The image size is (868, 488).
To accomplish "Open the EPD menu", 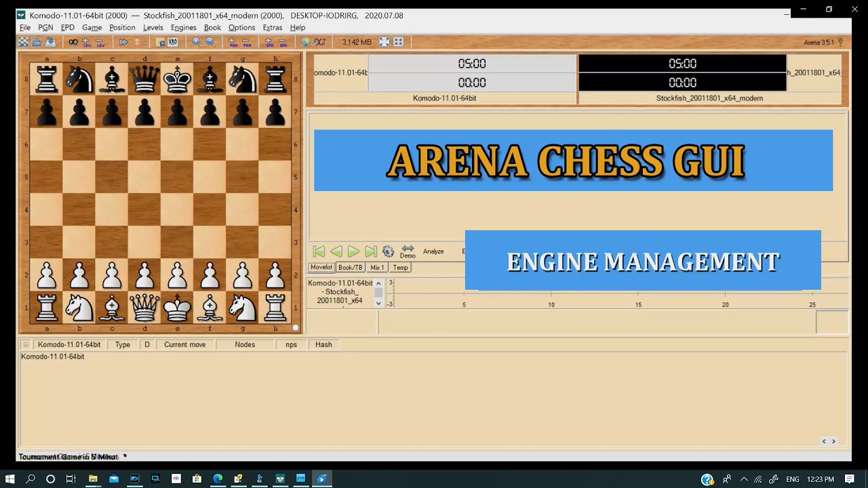I will [68, 28].
